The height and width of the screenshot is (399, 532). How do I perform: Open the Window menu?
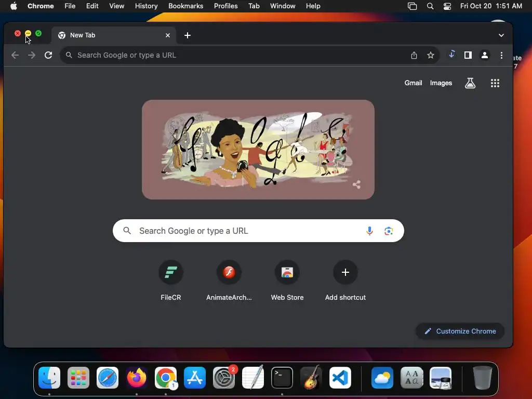[283, 6]
